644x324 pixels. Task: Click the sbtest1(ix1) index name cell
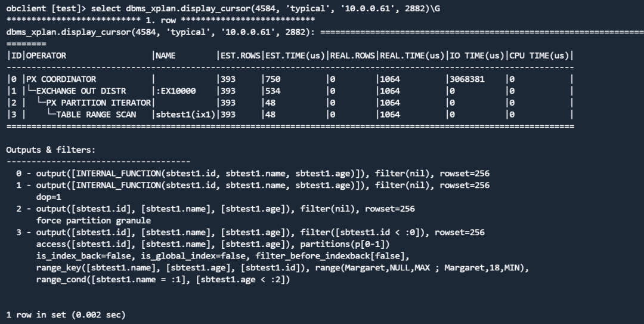tap(185, 115)
